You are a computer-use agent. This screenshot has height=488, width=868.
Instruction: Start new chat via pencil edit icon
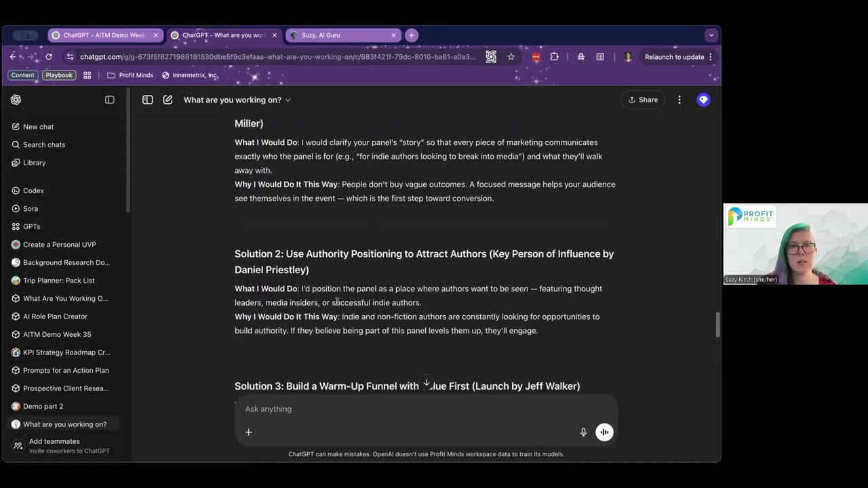pyautogui.click(x=167, y=100)
